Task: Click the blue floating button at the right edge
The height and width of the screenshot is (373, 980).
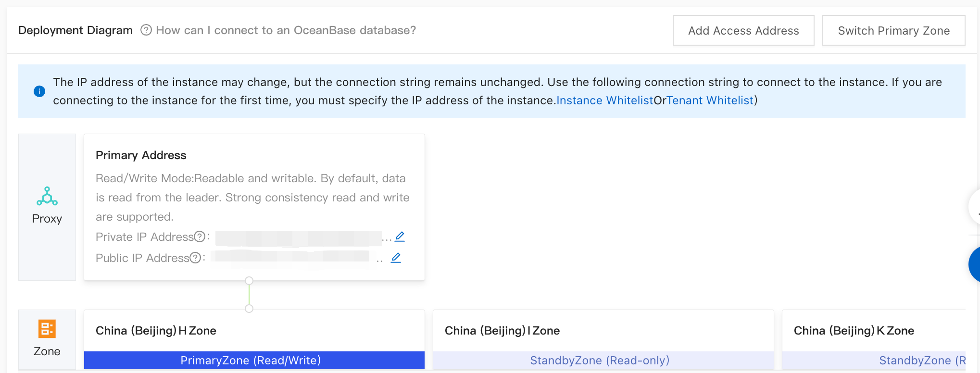Action: (x=975, y=264)
